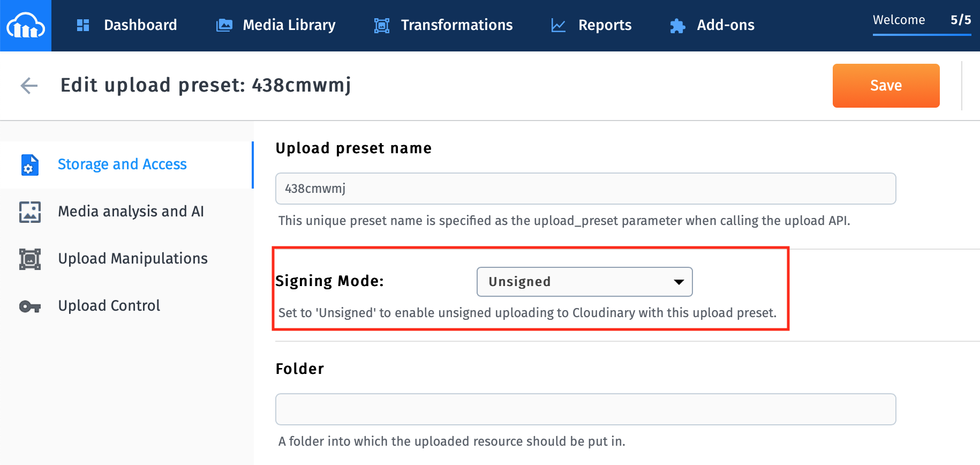The width and height of the screenshot is (980, 465).
Task: Click the Cloudinary cloud logo
Action: click(25, 25)
